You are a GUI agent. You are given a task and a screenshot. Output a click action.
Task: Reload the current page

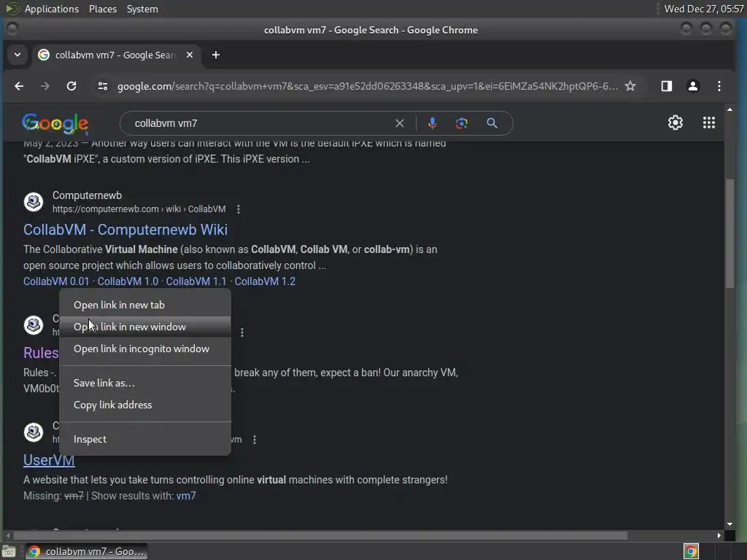tap(71, 86)
